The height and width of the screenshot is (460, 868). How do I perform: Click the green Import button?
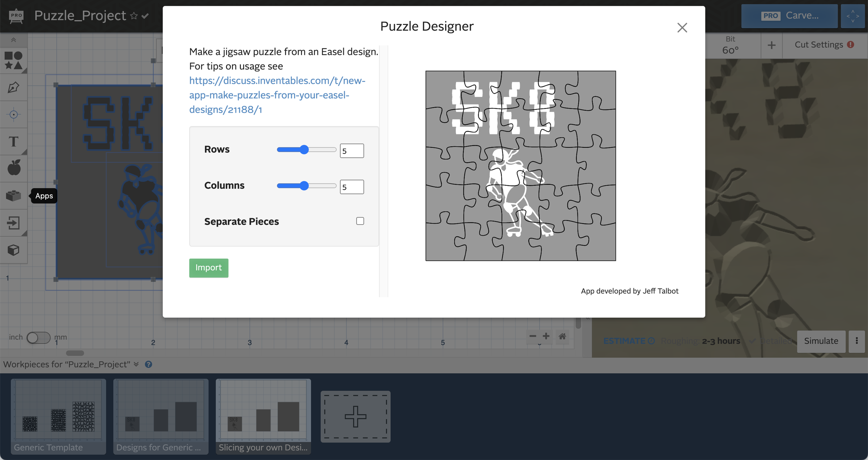click(x=209, y=268)
